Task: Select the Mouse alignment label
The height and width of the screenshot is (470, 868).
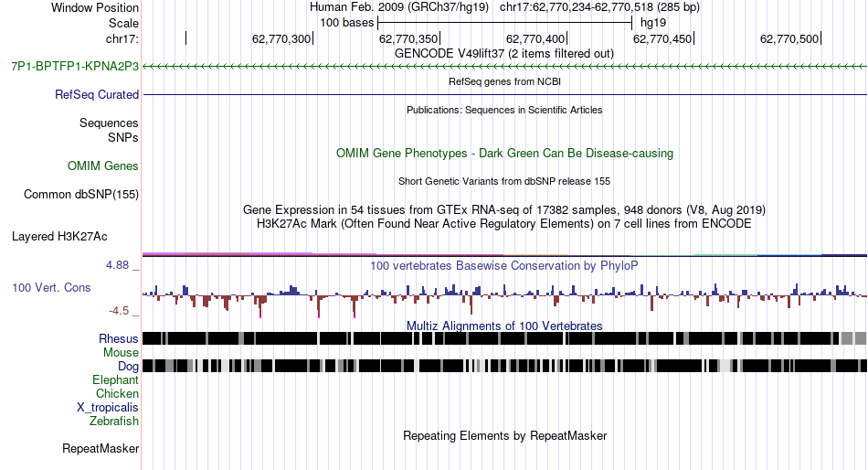Action: point(121,353)
